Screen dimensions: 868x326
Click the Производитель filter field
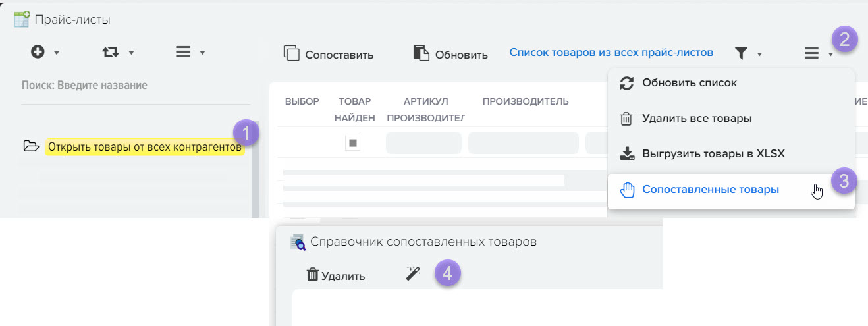(523, 143)
